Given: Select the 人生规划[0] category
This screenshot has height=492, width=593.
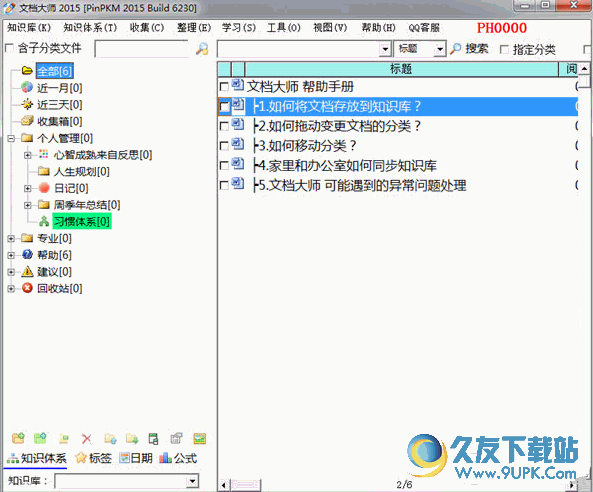Looking at the screenshot, I should coord(81,172).
